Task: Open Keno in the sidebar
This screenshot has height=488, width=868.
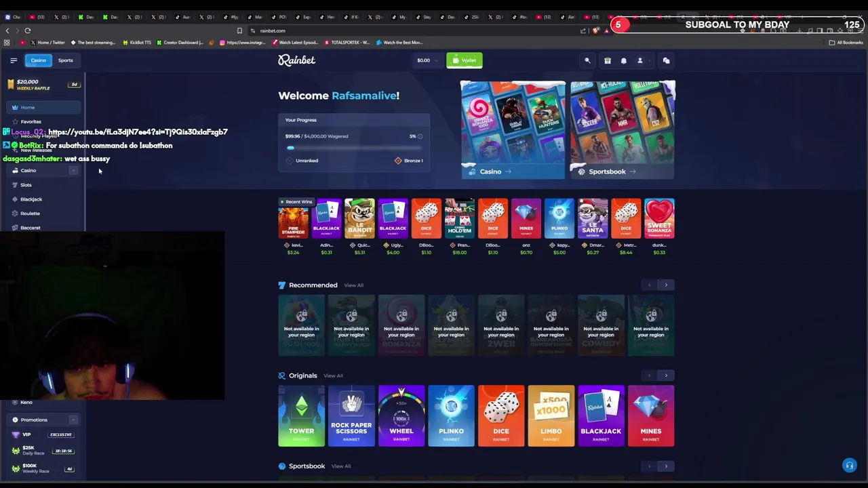Action: click(x=26, y=403)
